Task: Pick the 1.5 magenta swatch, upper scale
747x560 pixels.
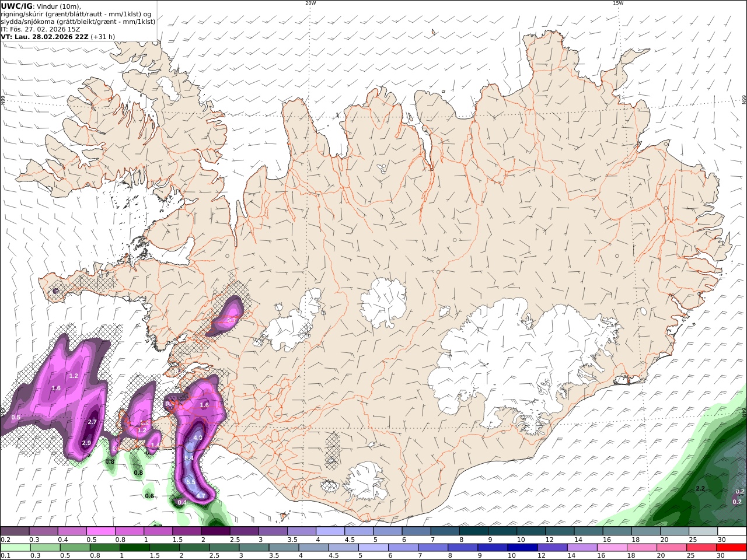Action: click(186, 531)
